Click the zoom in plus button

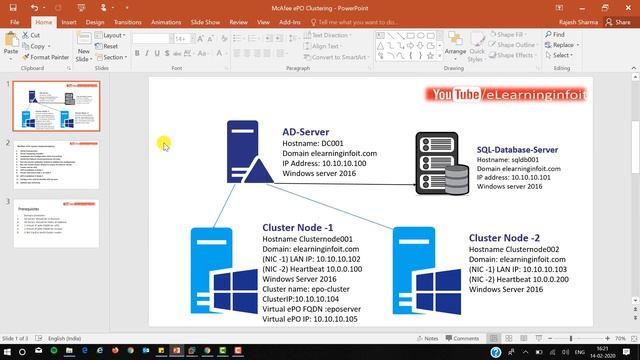[x=607, y=338]
